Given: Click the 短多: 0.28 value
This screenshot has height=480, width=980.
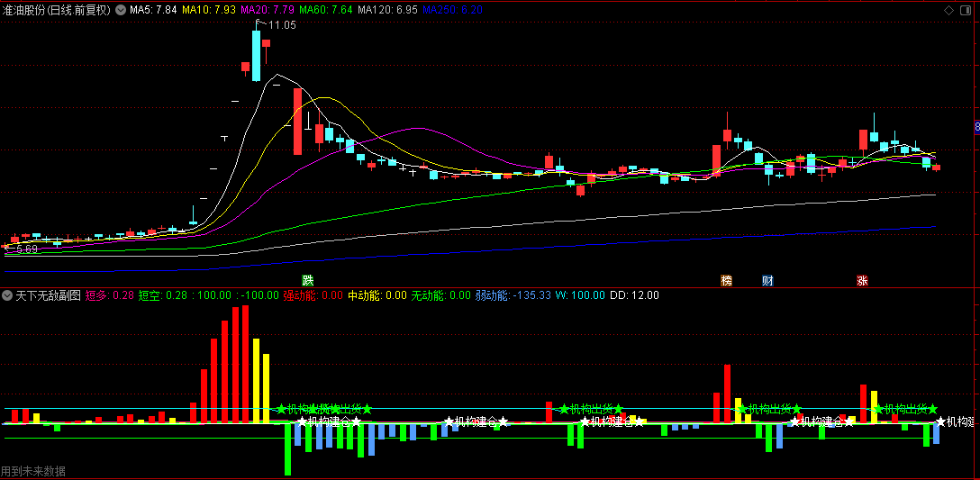Looking at the screenshot, I should [109, 295].
